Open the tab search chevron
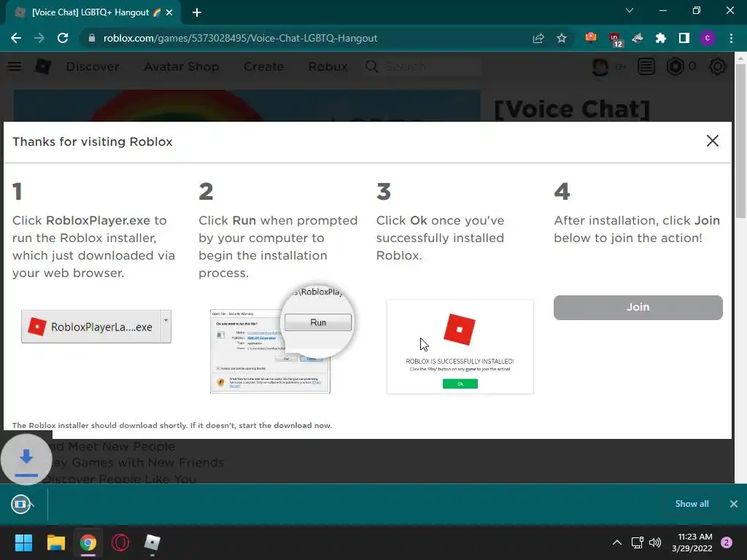747x560 pixels. click(630, 10)
